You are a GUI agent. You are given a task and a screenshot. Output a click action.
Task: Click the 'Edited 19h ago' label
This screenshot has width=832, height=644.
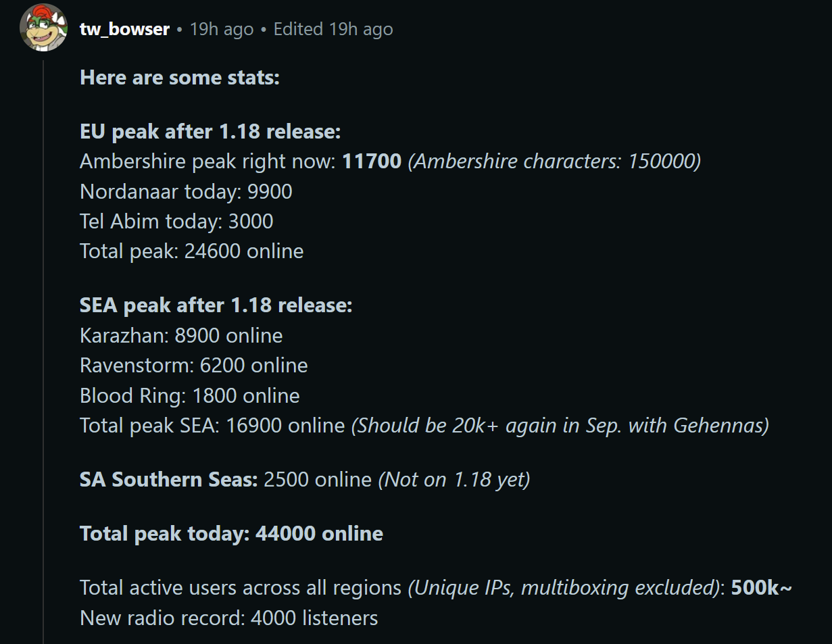coord(333,29)
